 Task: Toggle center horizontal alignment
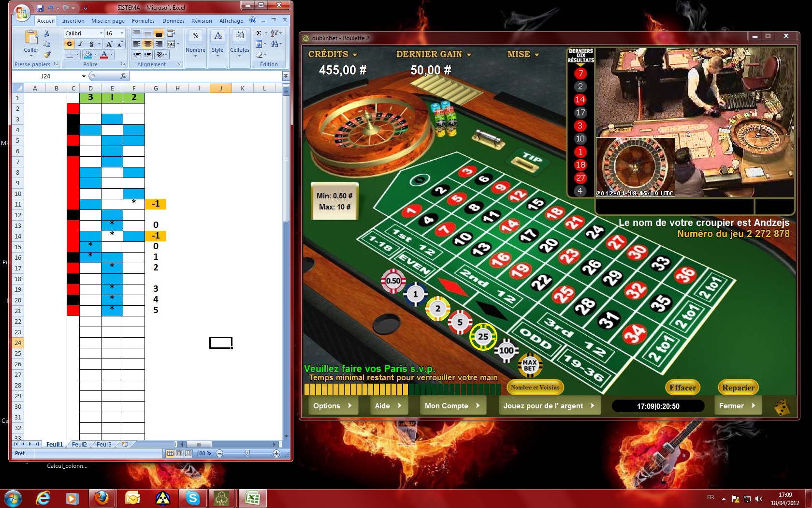(x=148, y=44)
